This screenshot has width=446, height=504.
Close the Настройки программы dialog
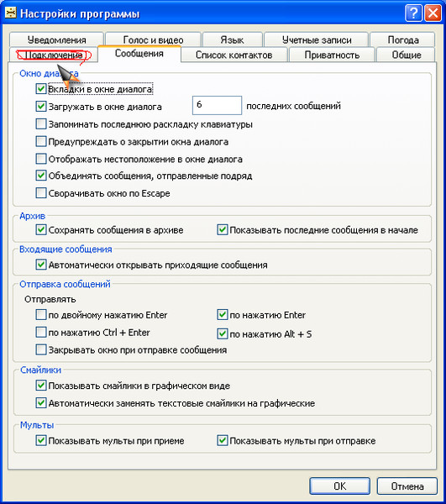[433, 13]
